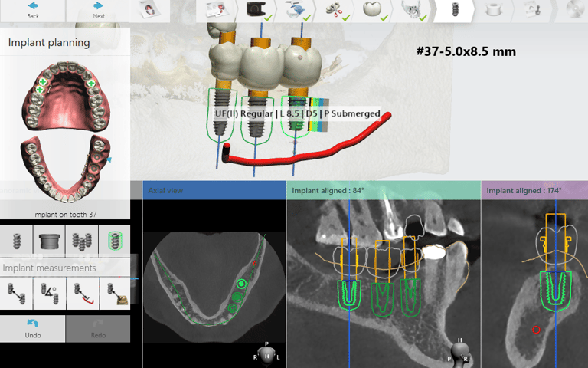Open the crown design workflow step

(x=372, y=10)
